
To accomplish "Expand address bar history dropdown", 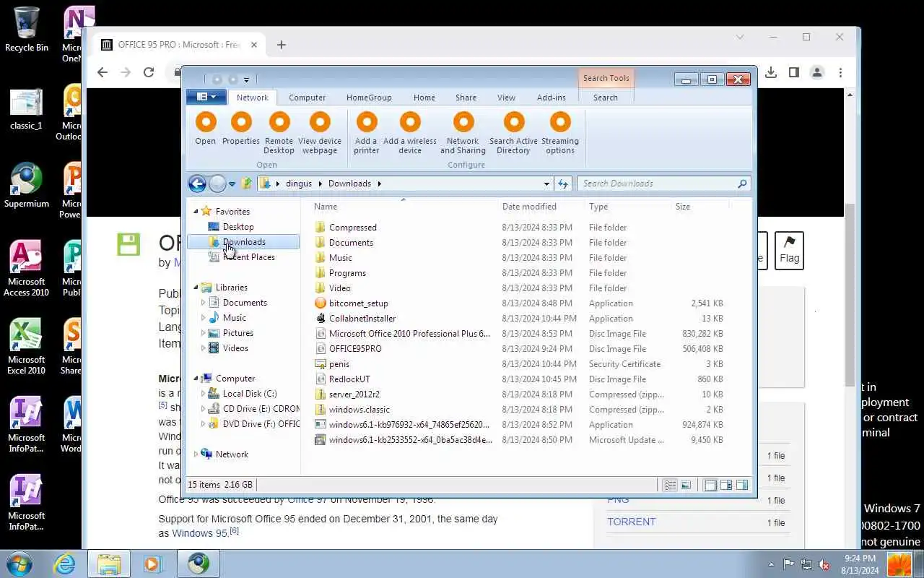I will click(546, 184).
